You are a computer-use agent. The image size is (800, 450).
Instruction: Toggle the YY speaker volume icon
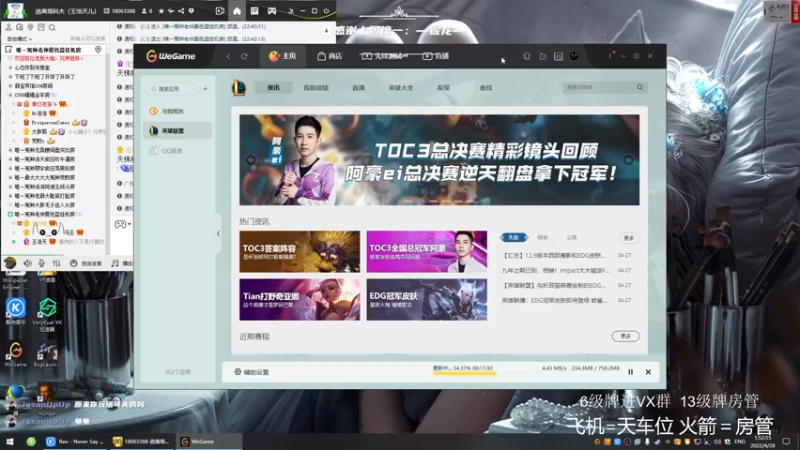[x=27, y=263]
